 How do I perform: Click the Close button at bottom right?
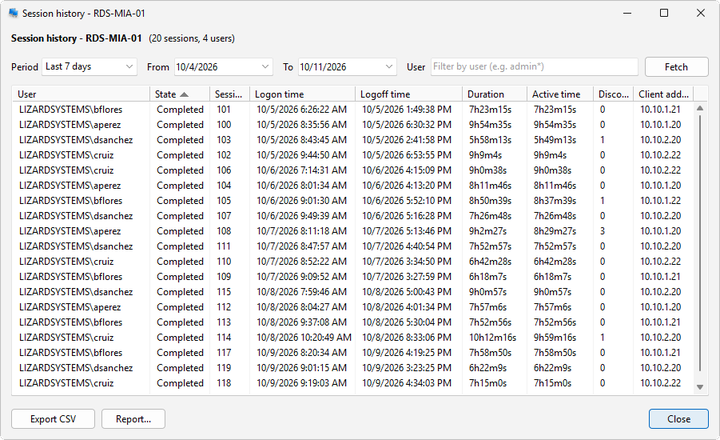pos(678,419)
